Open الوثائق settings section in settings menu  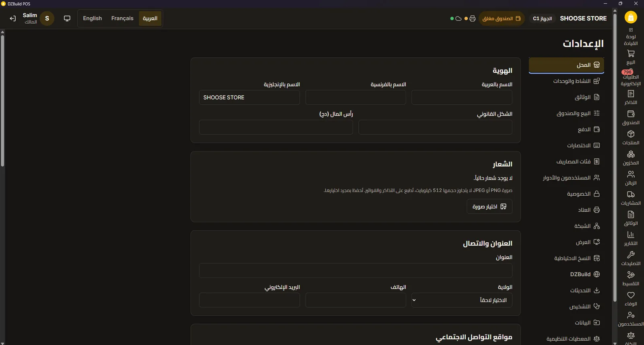tap(566, 97)
